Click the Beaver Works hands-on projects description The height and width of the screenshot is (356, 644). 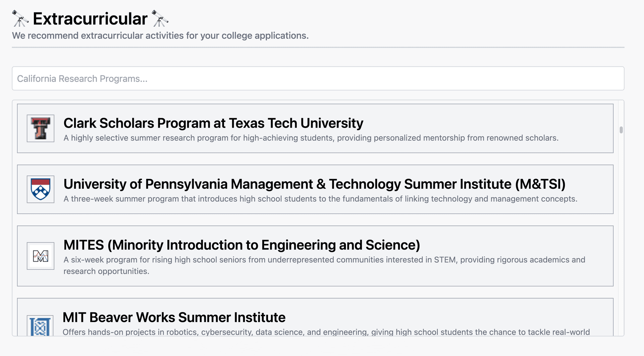click(326, 332)
